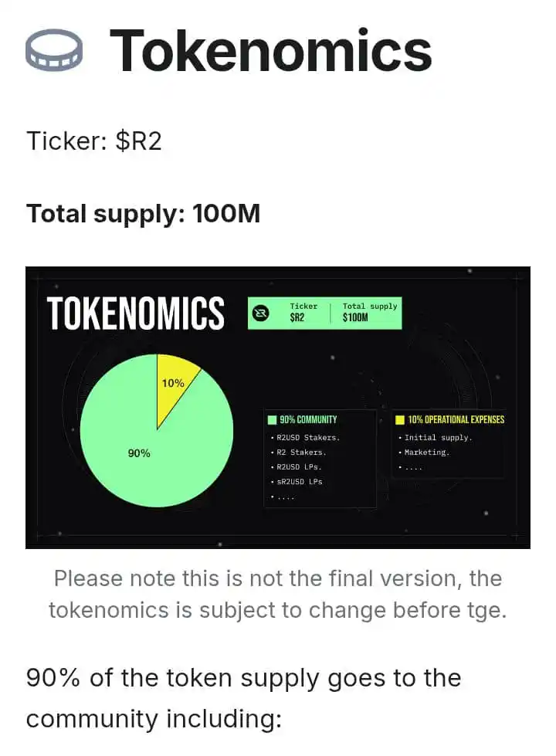Click the Total supply: 100M bold text
The height and width of the screenshot is (756, 556).
143,214
